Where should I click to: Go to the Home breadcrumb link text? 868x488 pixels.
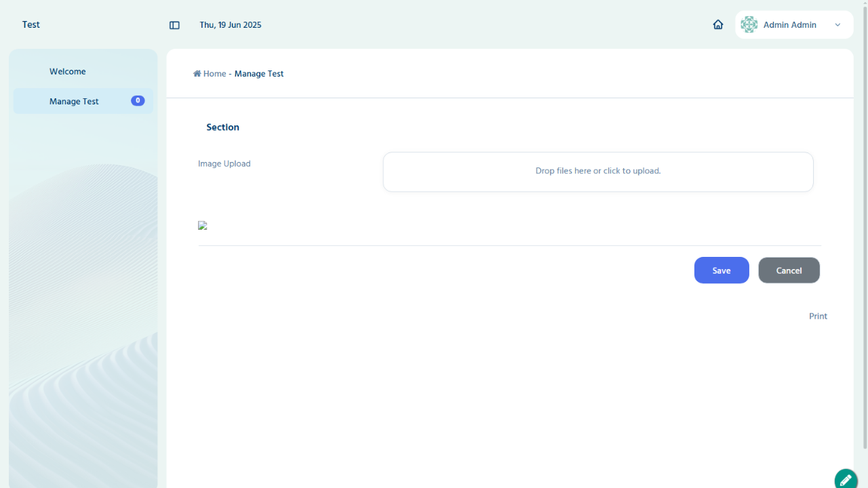(214, 74)
